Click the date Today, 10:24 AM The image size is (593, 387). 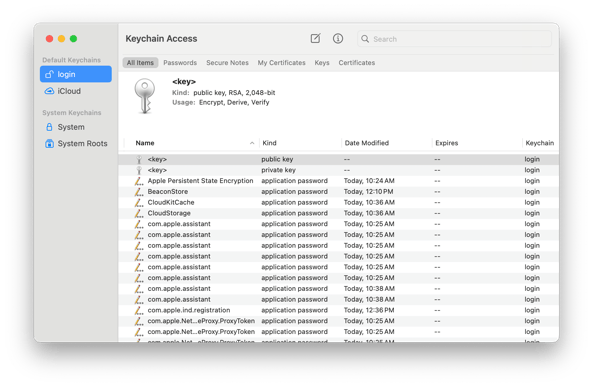pyautogui.click(x=369, y=181)
